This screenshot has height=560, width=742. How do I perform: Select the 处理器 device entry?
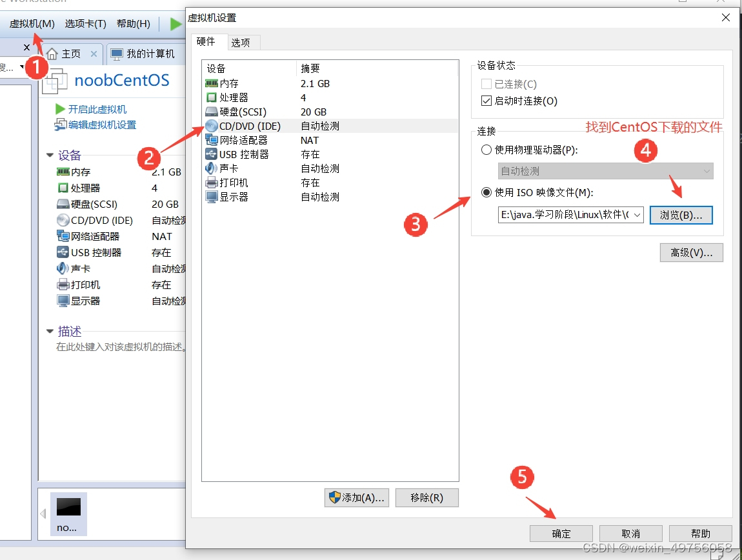[x=230, y=97]
